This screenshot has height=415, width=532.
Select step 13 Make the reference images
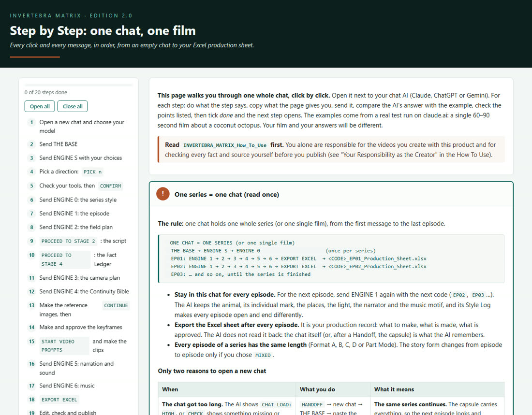[x=79, y=310]
